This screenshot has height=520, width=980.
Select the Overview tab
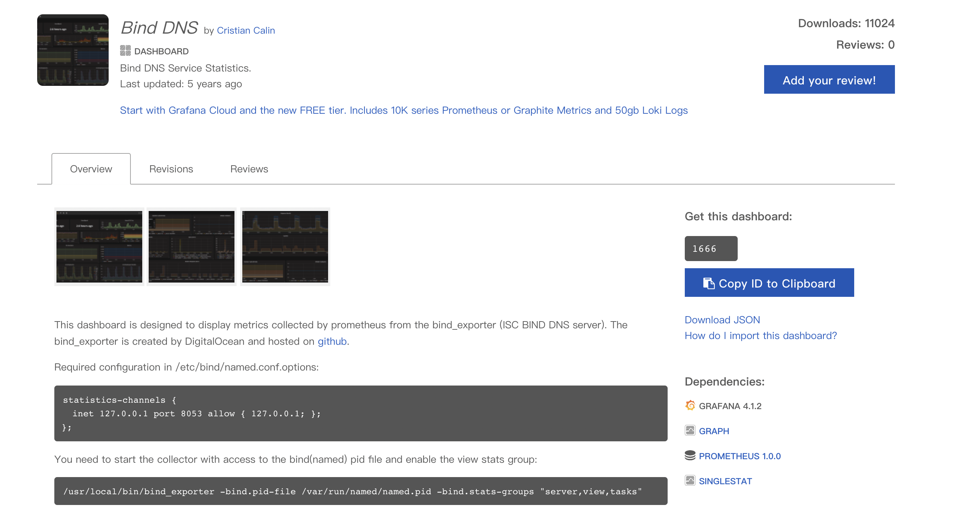point(91,169)
